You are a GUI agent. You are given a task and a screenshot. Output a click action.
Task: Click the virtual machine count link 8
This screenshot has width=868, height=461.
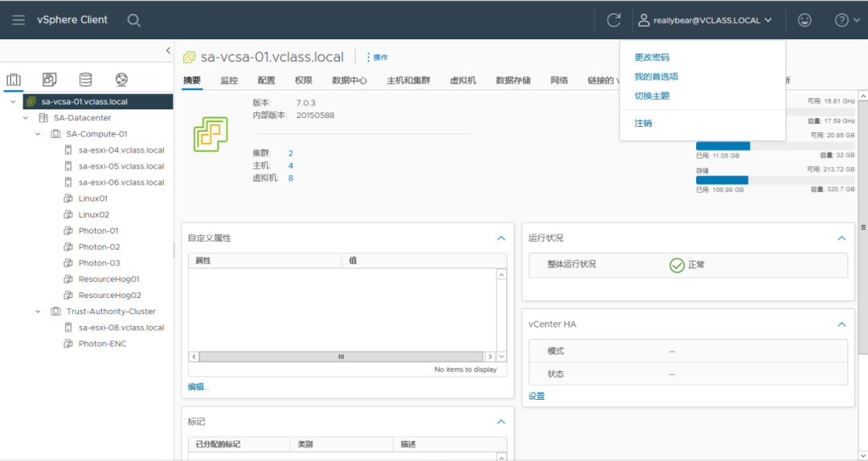point(291,178)
